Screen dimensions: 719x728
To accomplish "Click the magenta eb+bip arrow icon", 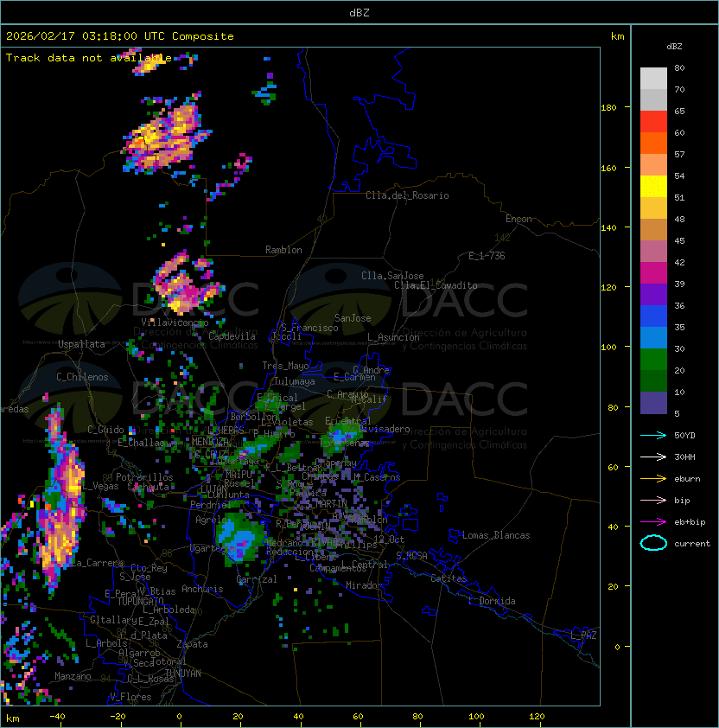I will click(653, 522).
